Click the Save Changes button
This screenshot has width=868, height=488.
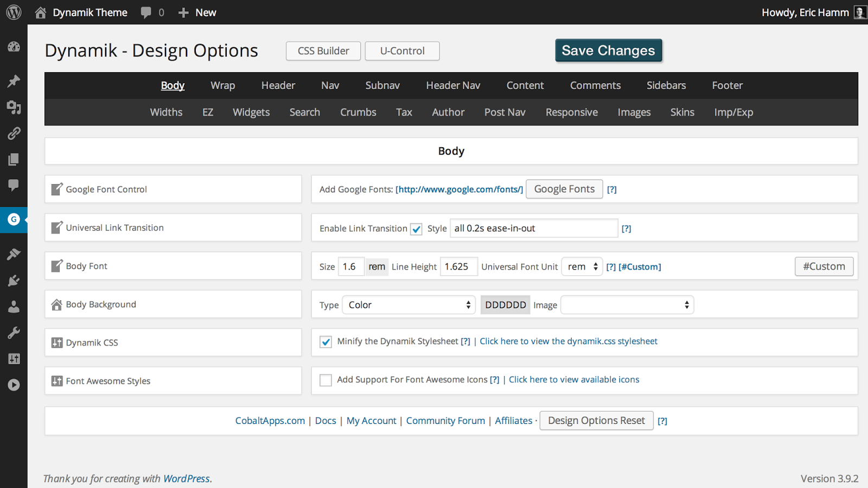click(609, 50)
